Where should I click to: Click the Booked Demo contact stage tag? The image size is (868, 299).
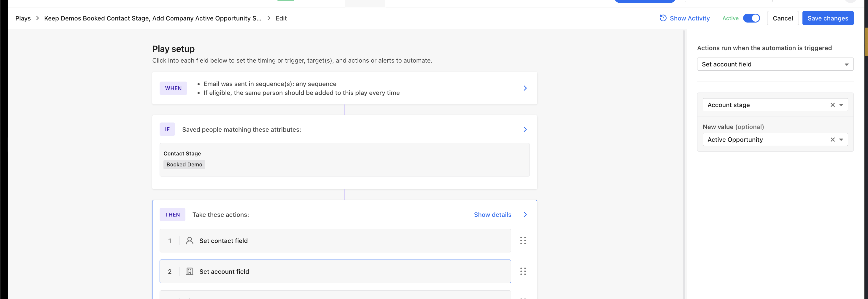(x=184, y=165)
